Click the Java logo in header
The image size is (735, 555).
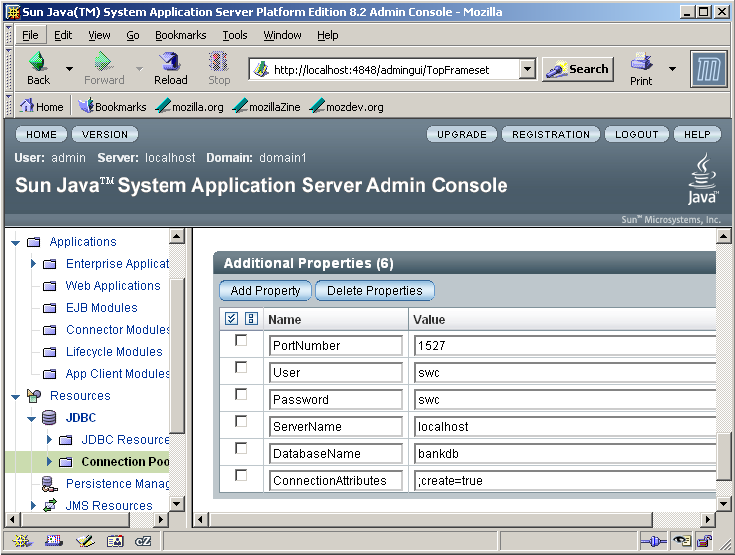[x=702, y=180]
